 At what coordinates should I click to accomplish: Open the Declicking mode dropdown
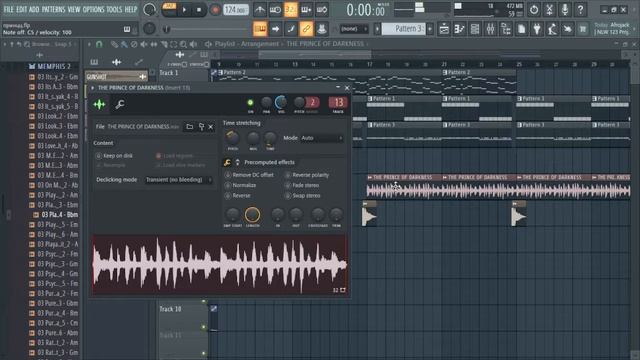click(x=179, y=180)
